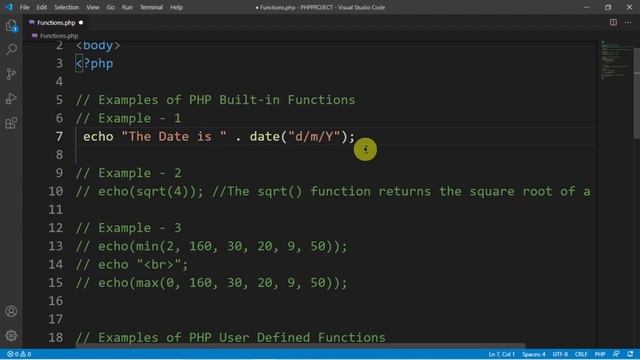Change end of line sequence CRLF

(x=580, y=354)
